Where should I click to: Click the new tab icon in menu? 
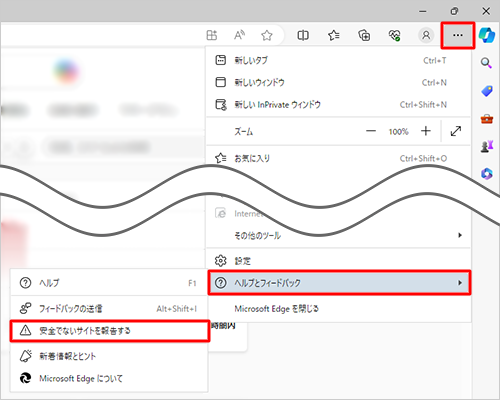221,60
